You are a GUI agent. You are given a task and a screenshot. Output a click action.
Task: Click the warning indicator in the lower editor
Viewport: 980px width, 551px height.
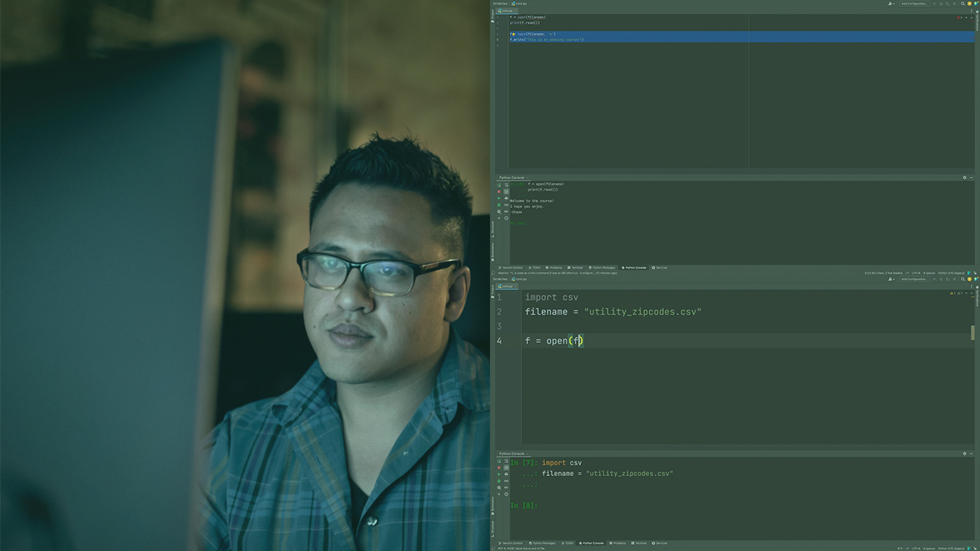point(953,293)
